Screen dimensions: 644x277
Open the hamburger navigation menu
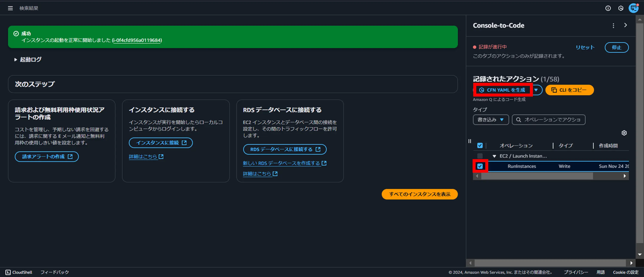tap(10, 8)
